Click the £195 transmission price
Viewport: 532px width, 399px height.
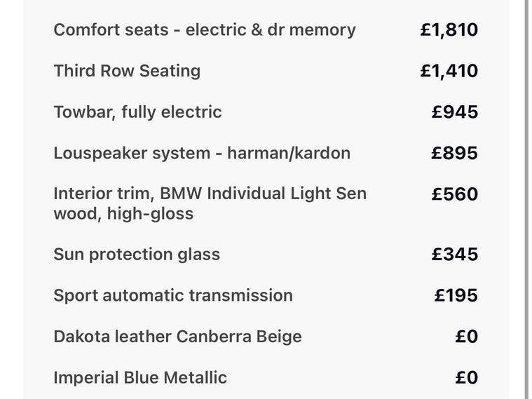456,295
